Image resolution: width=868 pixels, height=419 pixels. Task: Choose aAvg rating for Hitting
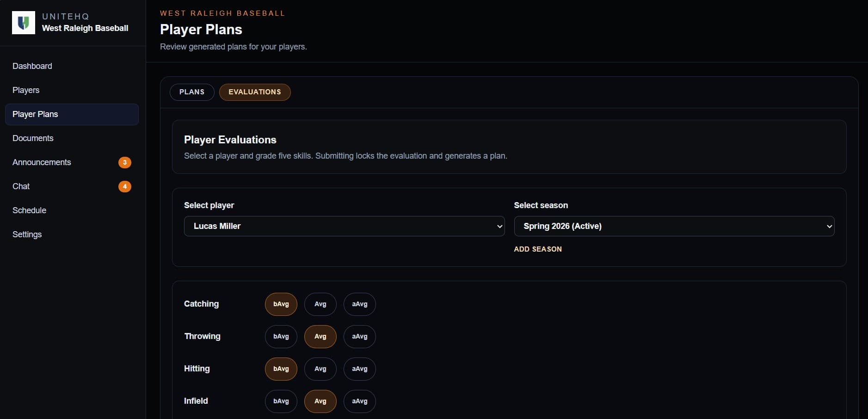pyautogui.click(x=360, y=369)
